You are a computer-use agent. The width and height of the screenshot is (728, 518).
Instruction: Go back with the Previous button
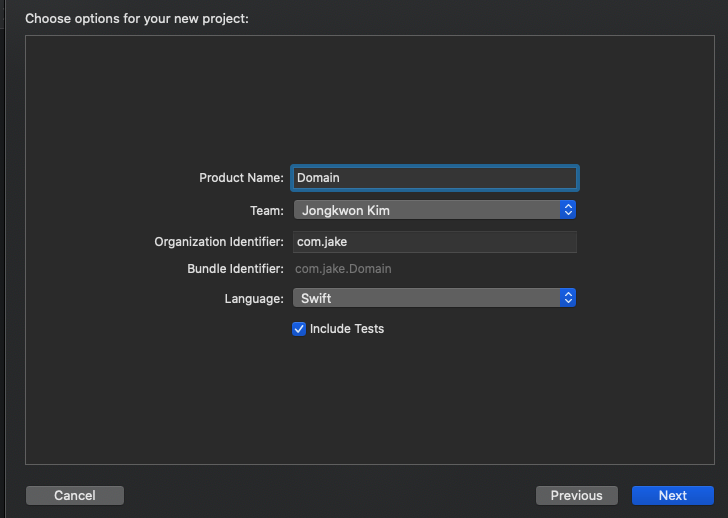(576, 495)
